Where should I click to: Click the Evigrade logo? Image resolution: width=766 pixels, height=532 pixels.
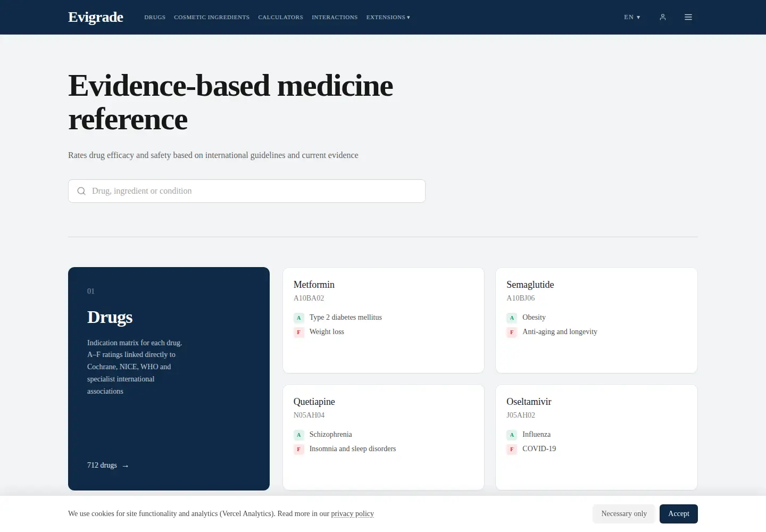pos(96,17)
